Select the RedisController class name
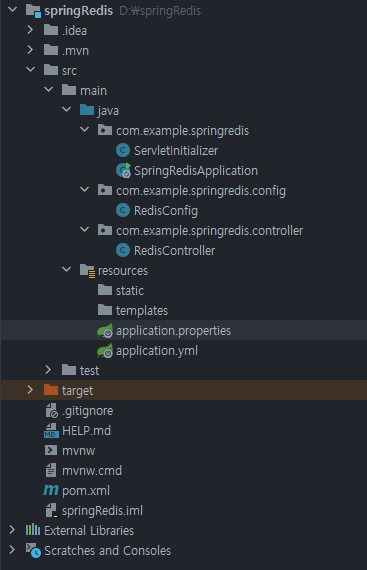Image resolution: width=367 pixels, height=570 pixels. (174, 250)
